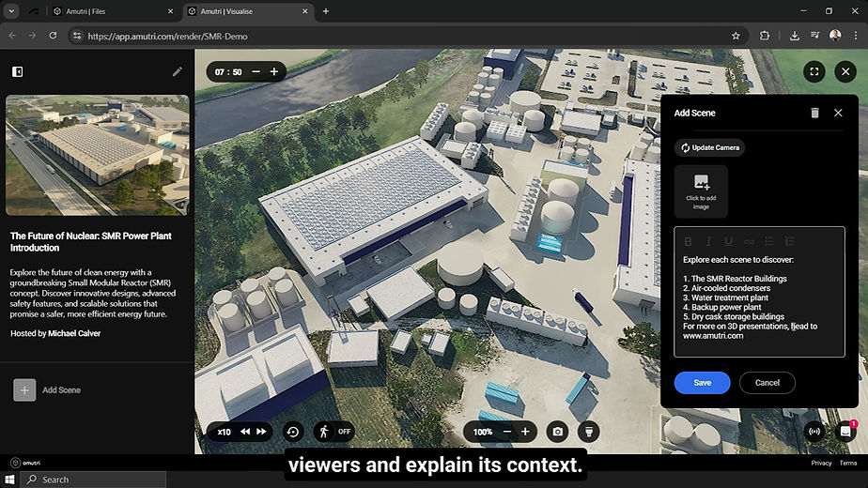Image resolution: width=868 pixels, height=488 pixels.
Task: Cancel adding the scene
Action: tap(767, 383)
